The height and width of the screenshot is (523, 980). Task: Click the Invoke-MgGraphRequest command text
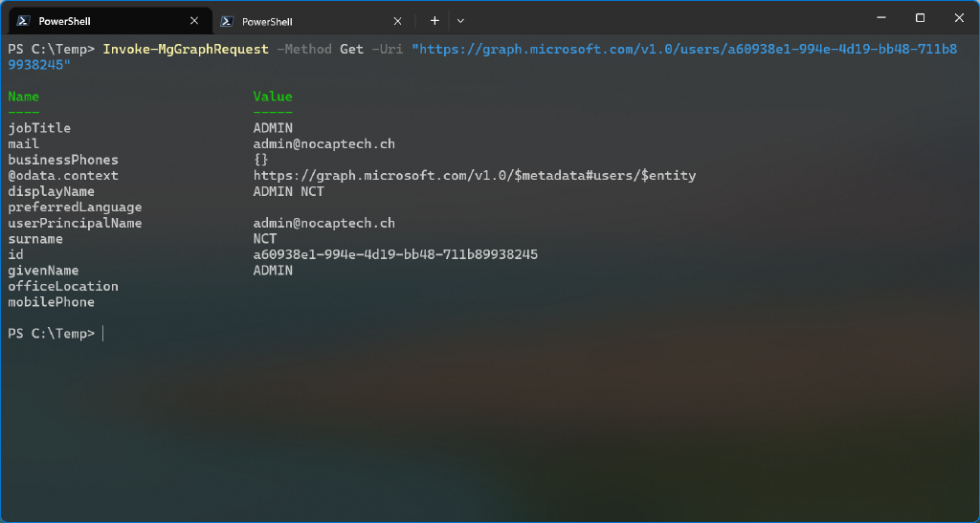coord(185,49)
